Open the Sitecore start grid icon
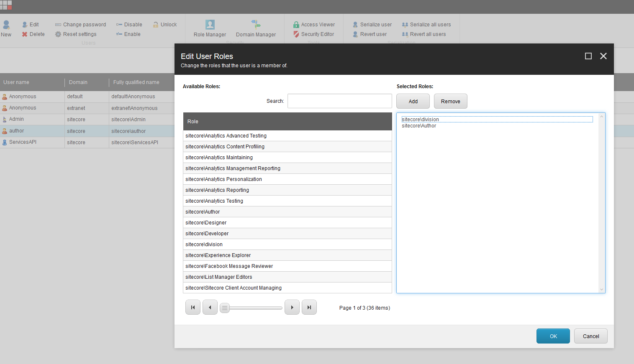The width and height of the screenshot is (634, 364). pyautogui.click(x=6, y=5)
